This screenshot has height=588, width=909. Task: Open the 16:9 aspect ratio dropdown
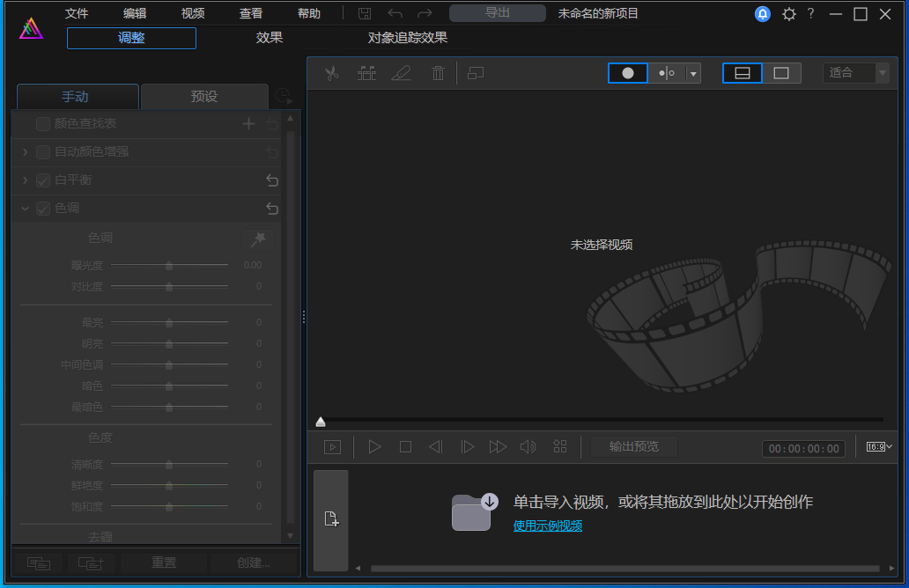(879, 446)
